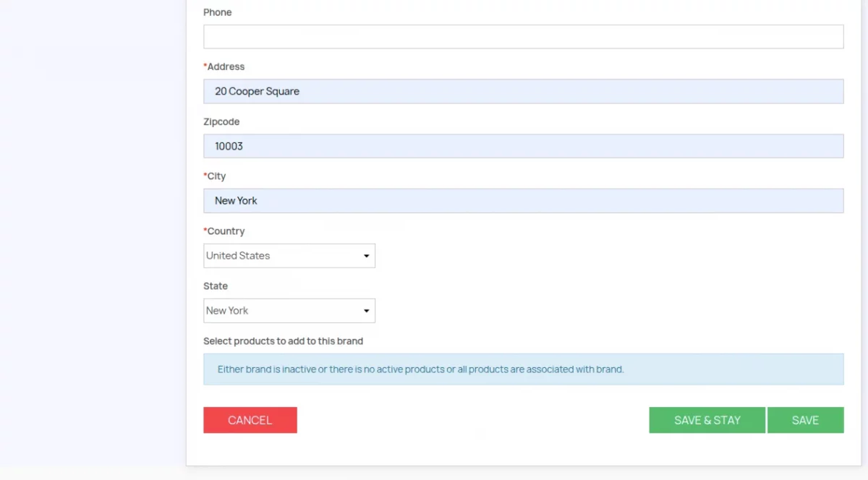The height and width of the screenshot is (480, 868).
Task: Focus the Address field with 20 Cooper Square
Action: tap(523, 92)
